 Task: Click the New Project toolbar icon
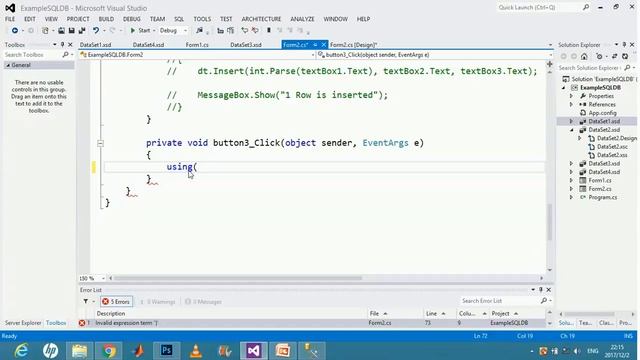pyautogui.click(x=45, y=31)
